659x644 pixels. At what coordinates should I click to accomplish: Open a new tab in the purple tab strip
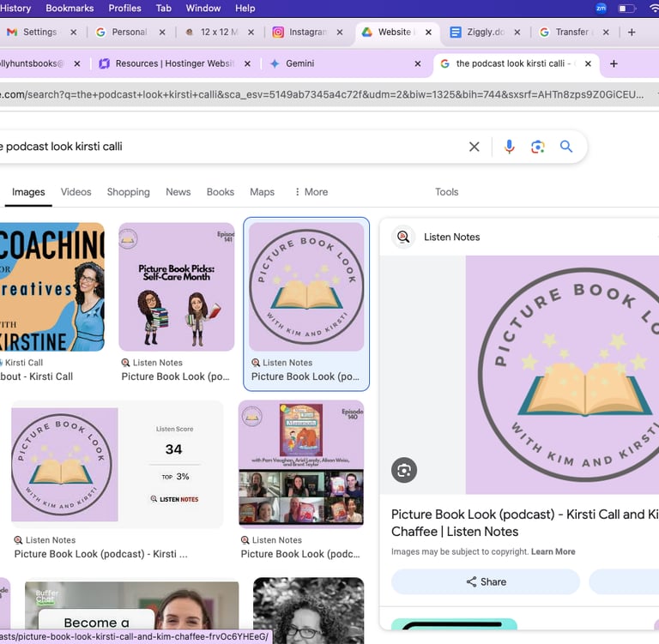click(x=614, y=63)
